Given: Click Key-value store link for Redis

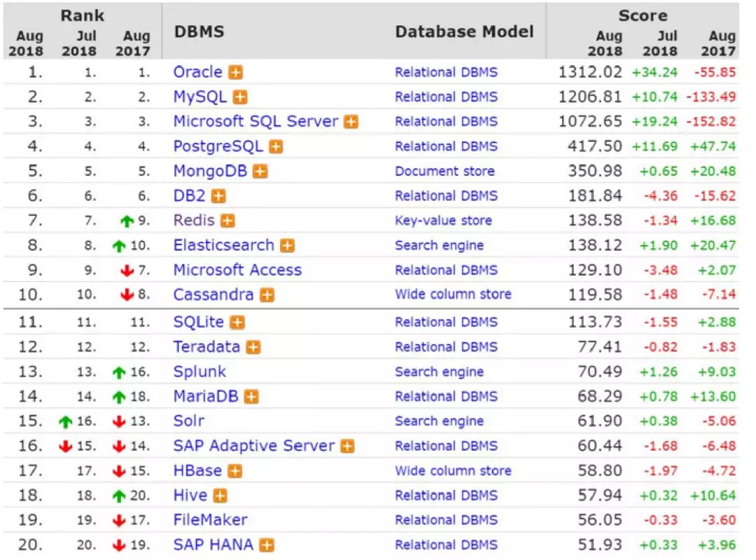Looking at the screenshot, I should [x=443, y=221].
